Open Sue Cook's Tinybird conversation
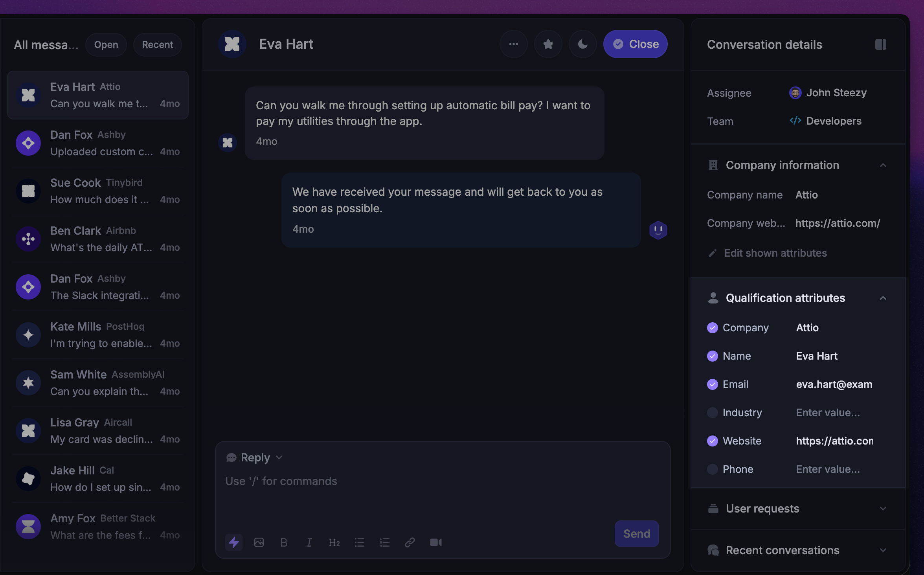Image resolution: width=924 pixels, height=575 pixels. pos(98,191)
